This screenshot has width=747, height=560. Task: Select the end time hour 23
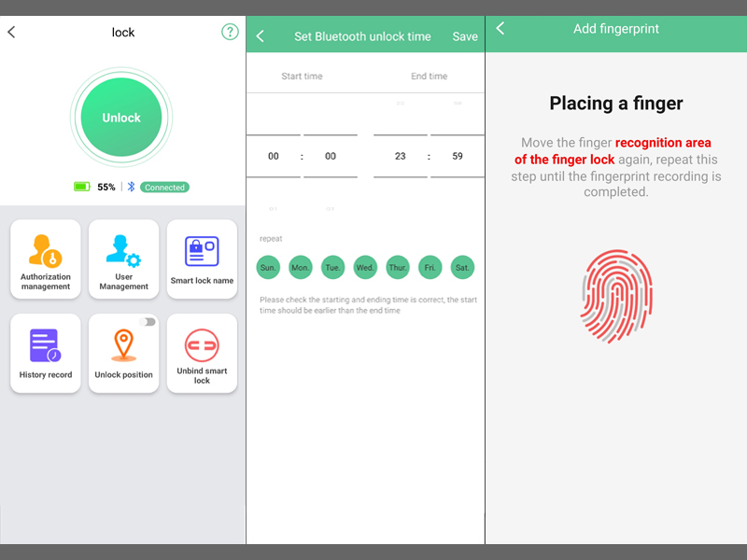coord(401,156)
